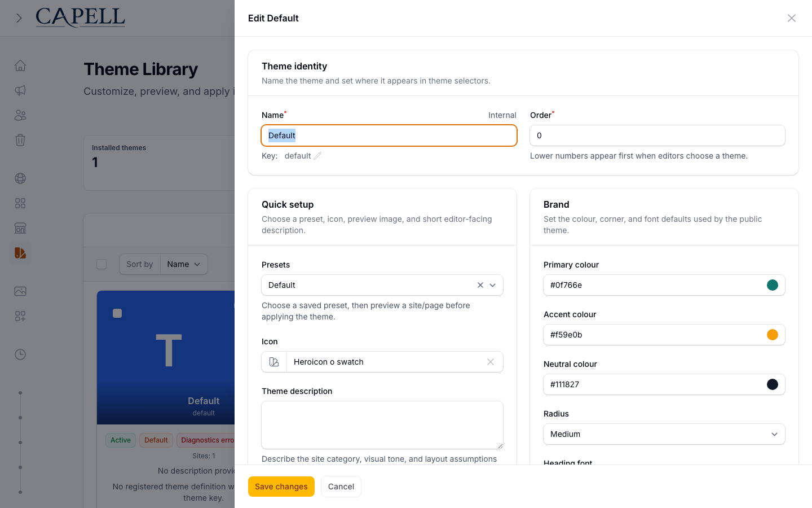Image resolution: width=812 pixels, height=508 pixels.
Task: Click the Save changes button
Action: (281, 487)
